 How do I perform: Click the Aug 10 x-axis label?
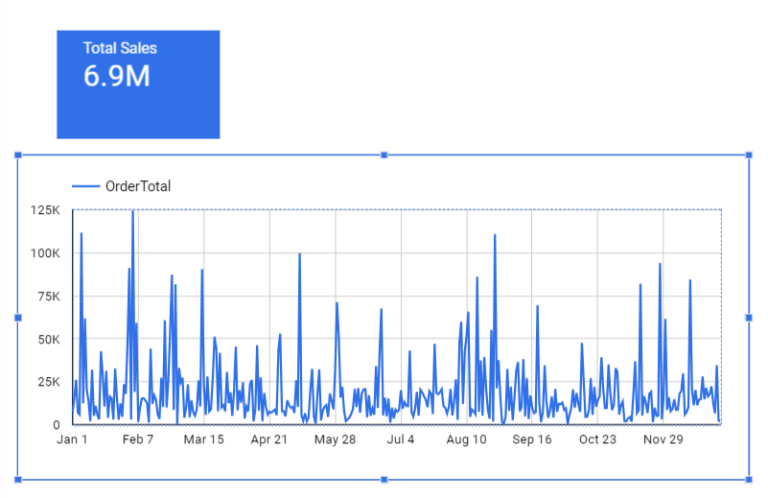(x=466, y=439)
